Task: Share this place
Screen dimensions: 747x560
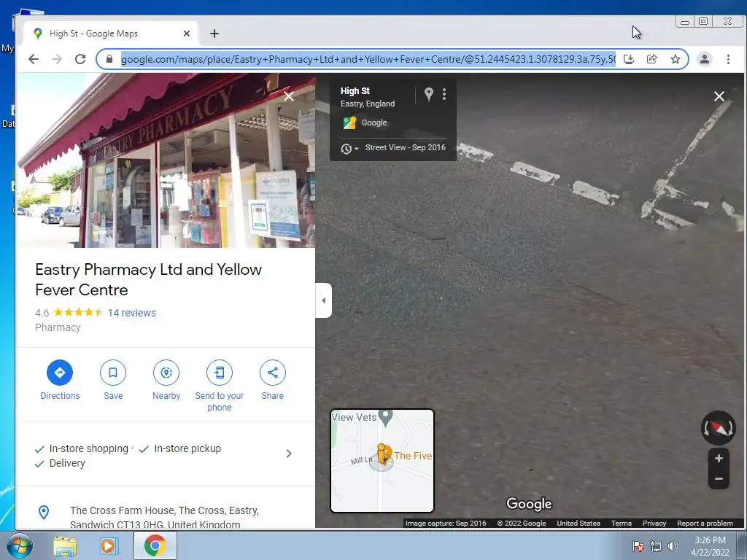Action: point(273,373)
